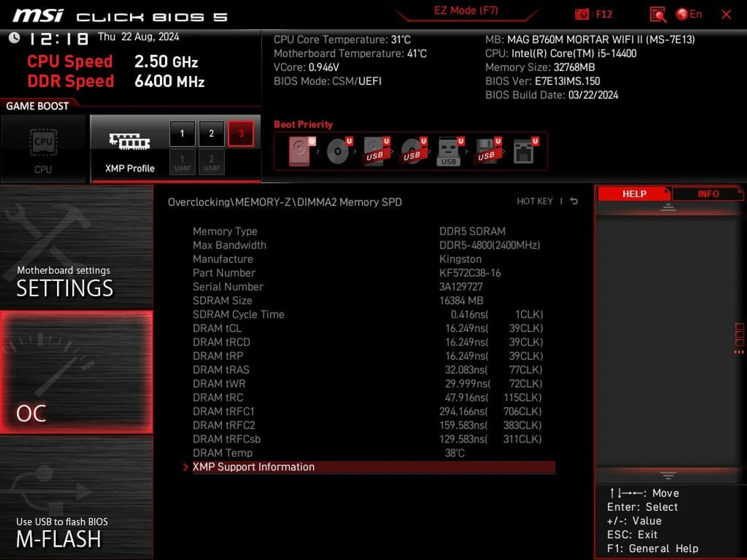Click the DRAM tRC row

373,397
